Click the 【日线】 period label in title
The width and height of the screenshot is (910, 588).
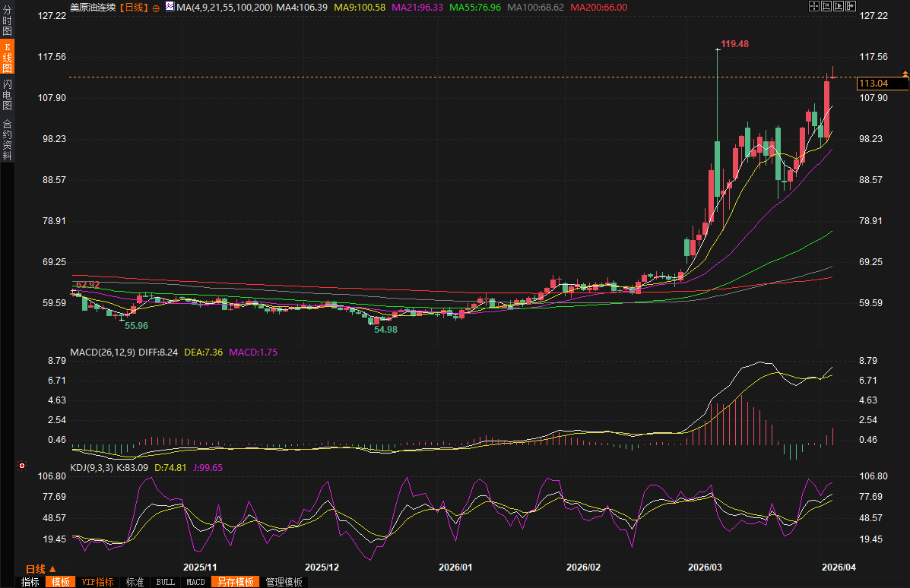pyautogui.click(x=134, y=8)
